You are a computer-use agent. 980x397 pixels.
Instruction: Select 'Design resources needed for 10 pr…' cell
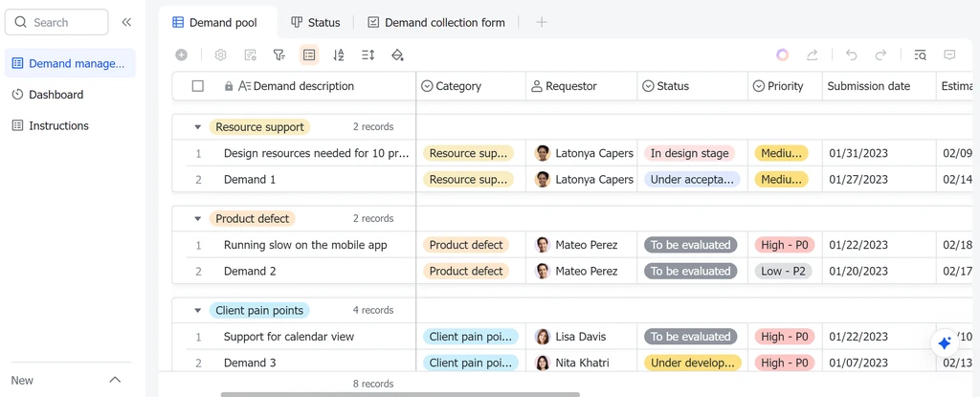pyautogui.click(x=316, y=153)
